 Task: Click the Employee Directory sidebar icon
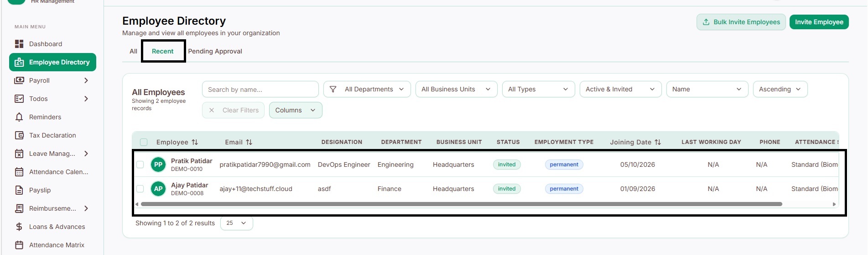[x=19, y=62]
